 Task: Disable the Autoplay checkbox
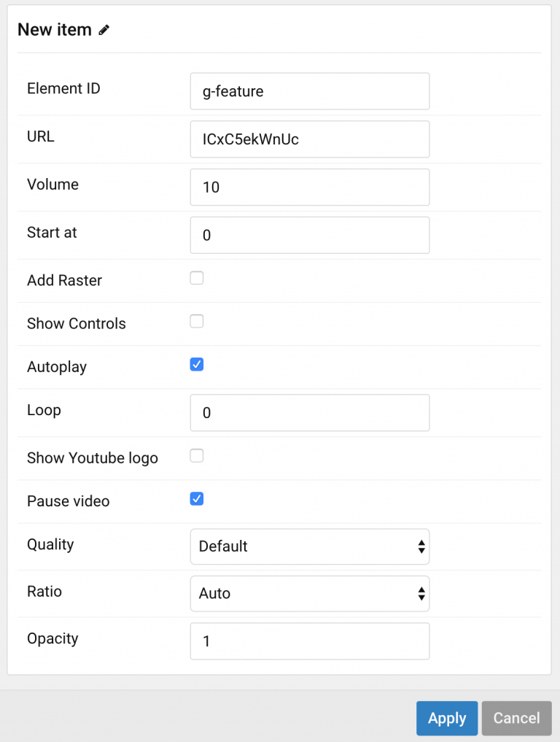[x=196, y=364]
